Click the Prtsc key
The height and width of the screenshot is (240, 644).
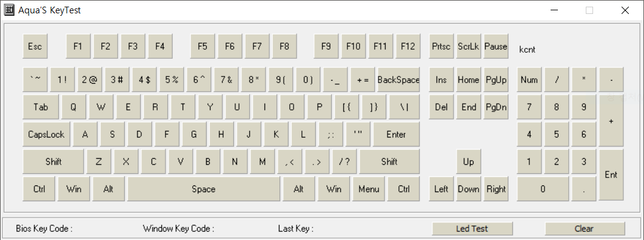point(441,46)
